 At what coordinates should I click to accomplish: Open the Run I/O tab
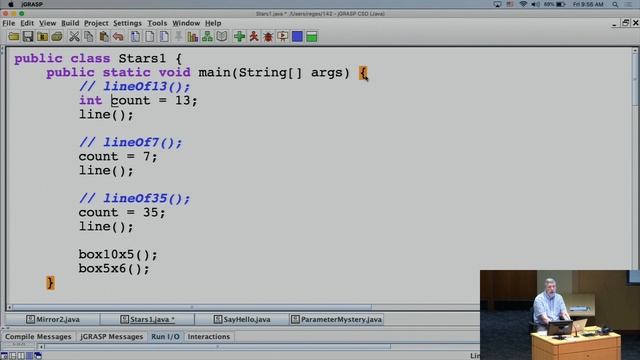coord(165,337)
